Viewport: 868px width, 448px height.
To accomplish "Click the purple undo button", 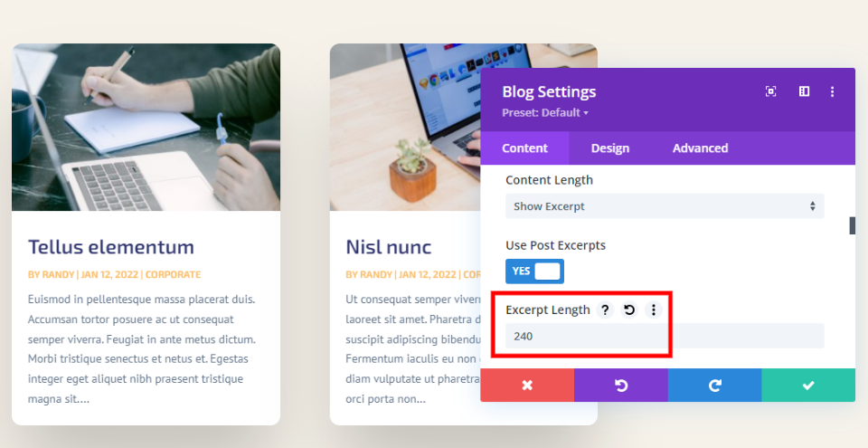I will [621, 385].
